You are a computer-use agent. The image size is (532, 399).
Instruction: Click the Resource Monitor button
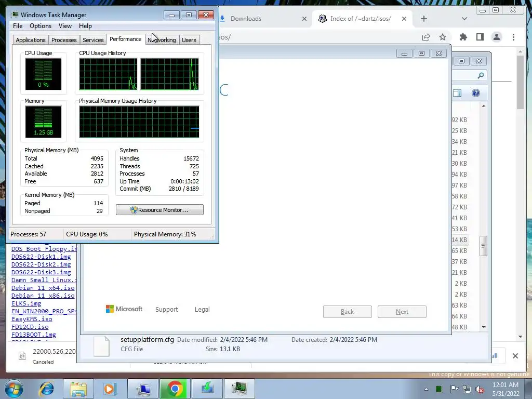coord(159,210)
